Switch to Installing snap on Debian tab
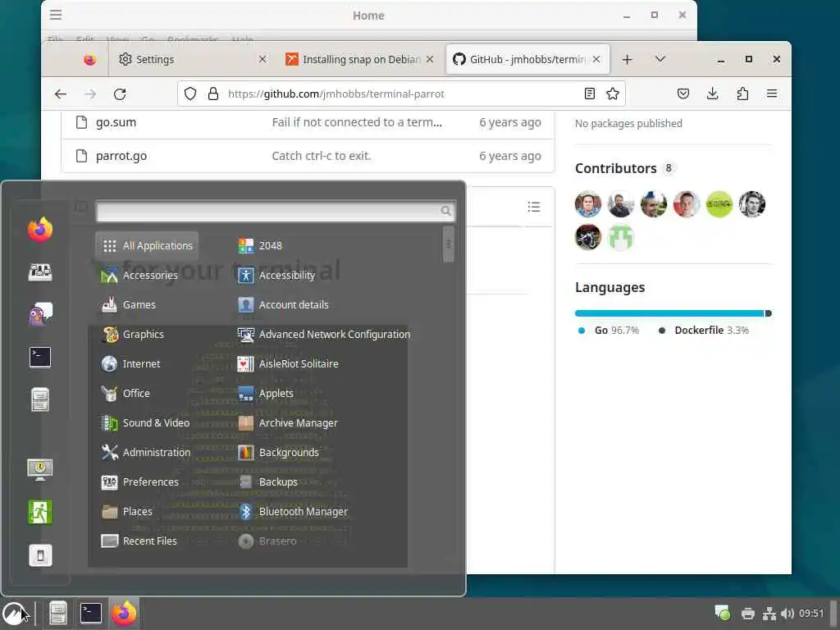The height and width of the screenshot is (630, 840). tap(361, 59)
